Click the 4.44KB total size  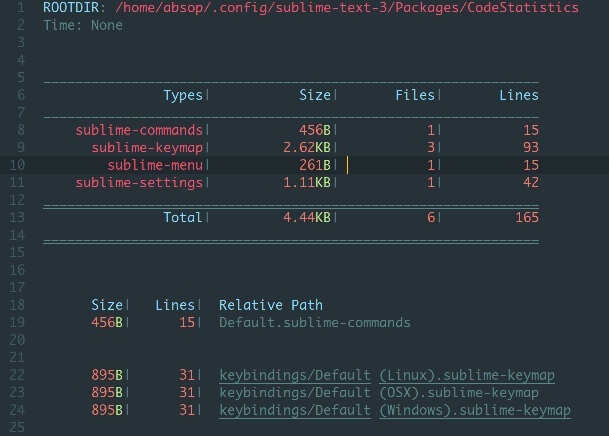pos(307,217)
